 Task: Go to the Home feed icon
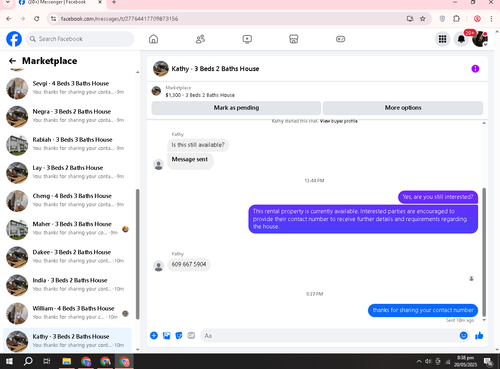tap(153, 39)
